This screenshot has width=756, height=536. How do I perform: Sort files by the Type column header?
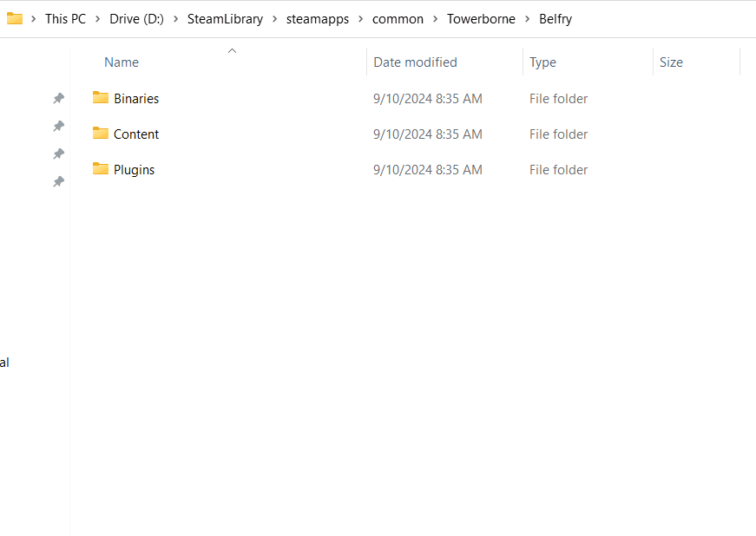pos(542,62)
